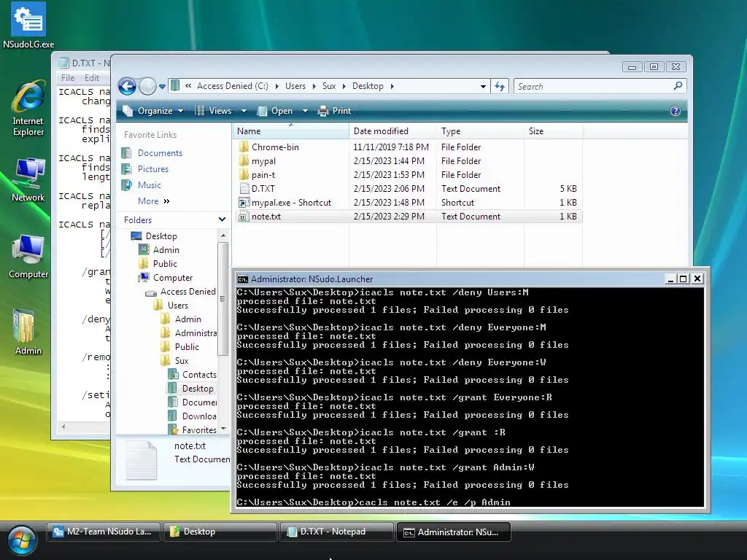The width and height of the screenshot is (747, 560).
Task: Open Internet Explorer desktop icon
Action: click(28, 109)
